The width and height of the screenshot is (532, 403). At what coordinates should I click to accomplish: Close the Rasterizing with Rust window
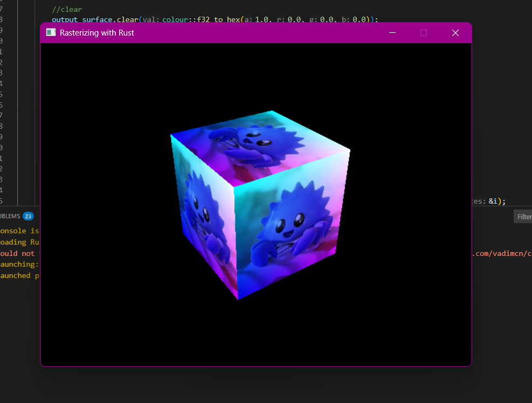(455, 32)
